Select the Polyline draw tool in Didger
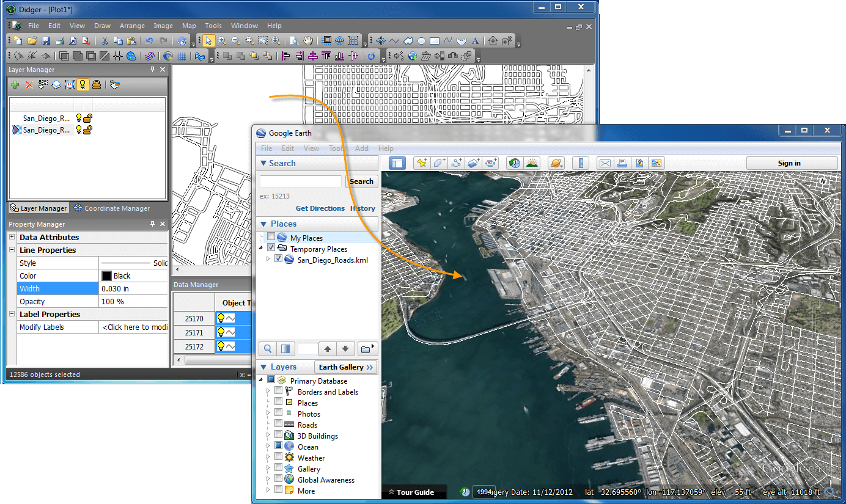846x504 pixels. 394,41
